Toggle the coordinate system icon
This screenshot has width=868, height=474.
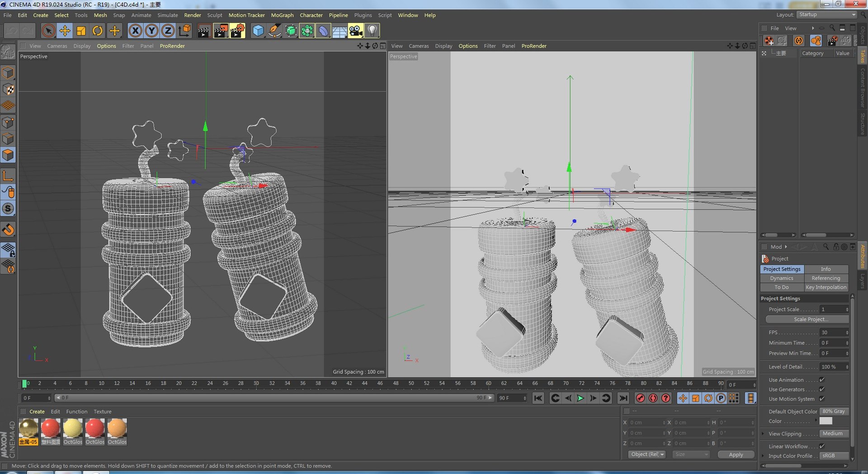[x=184, y=31]
